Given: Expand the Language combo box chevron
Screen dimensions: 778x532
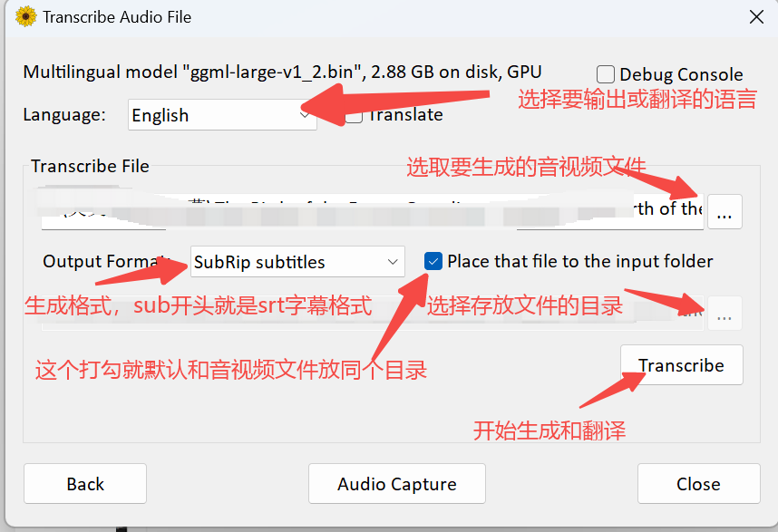Looking at the screenshot, I should [x=304, y=115].
